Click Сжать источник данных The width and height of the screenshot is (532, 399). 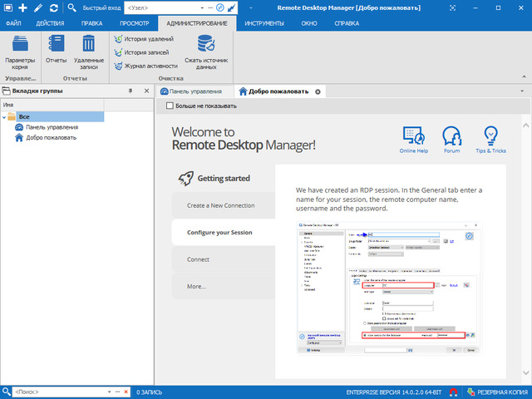click(x=206, y=52)
